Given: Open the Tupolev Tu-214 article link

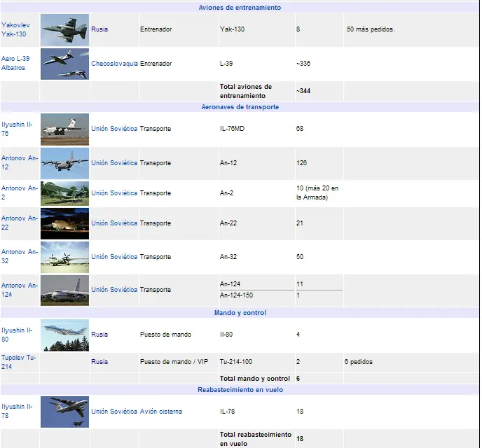Looking at the screenshot, I should [x=17, y=362].
